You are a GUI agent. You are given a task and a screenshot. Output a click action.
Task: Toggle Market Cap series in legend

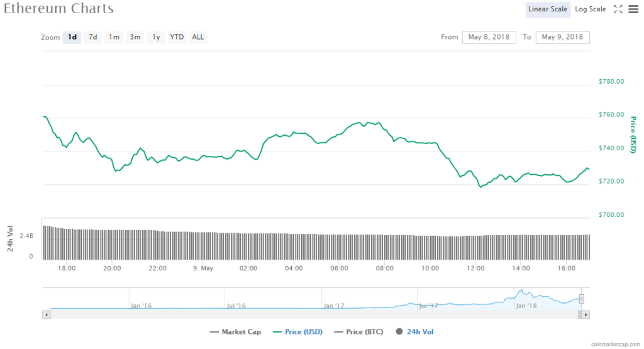click(235, 331)
